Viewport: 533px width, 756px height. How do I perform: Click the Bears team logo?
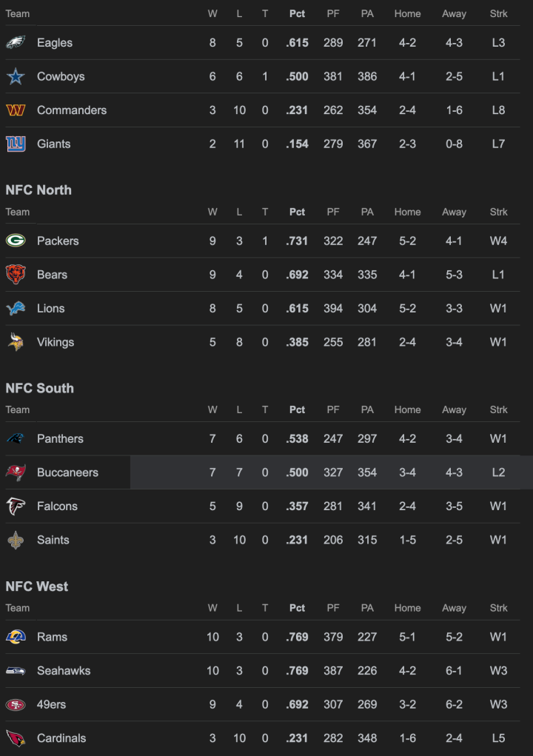[x=16, y=275]
